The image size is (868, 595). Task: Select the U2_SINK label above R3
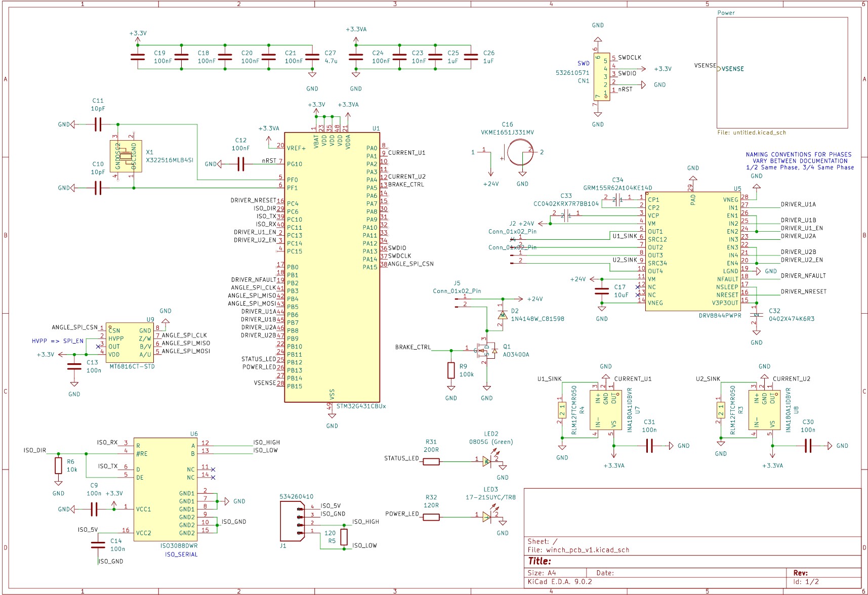coord(708,379)
